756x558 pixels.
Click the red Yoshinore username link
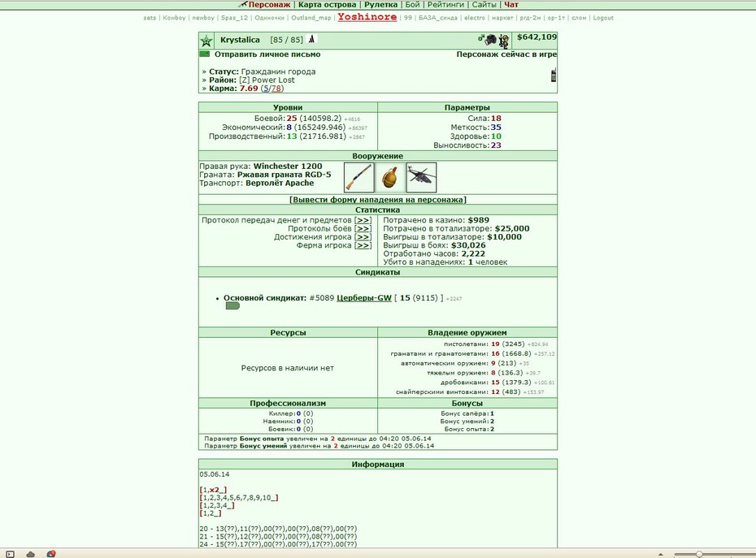click(x=367, y=17)
